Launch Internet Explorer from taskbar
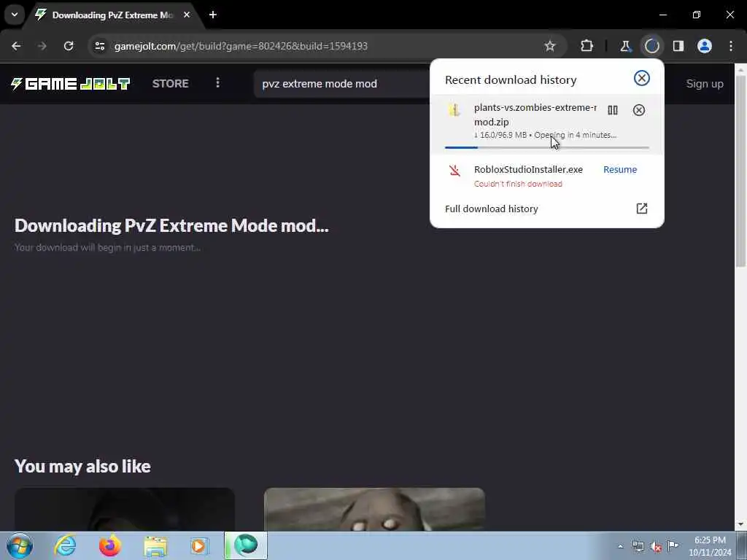Image resolution: width=747 pixels, height=560 pixels. 65,545
